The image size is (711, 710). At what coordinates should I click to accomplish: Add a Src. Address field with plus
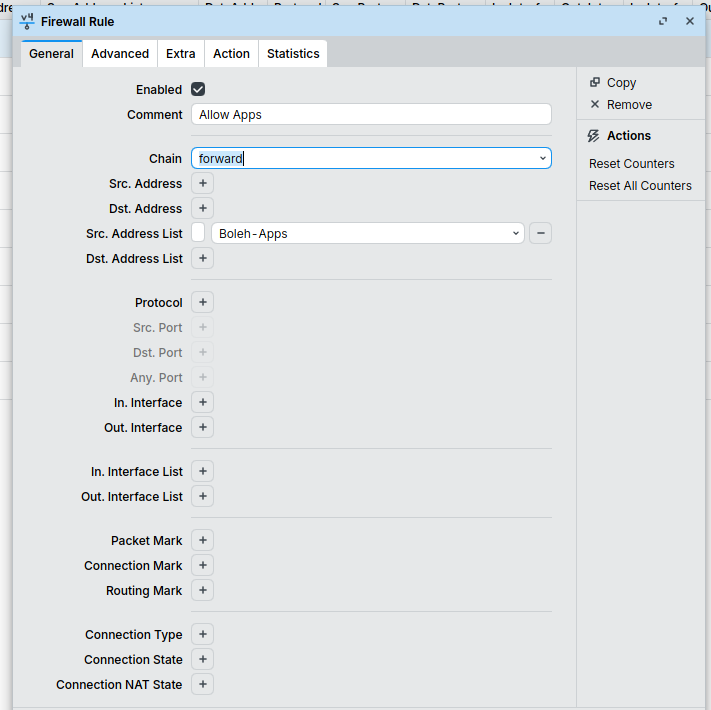click(202, 184)
